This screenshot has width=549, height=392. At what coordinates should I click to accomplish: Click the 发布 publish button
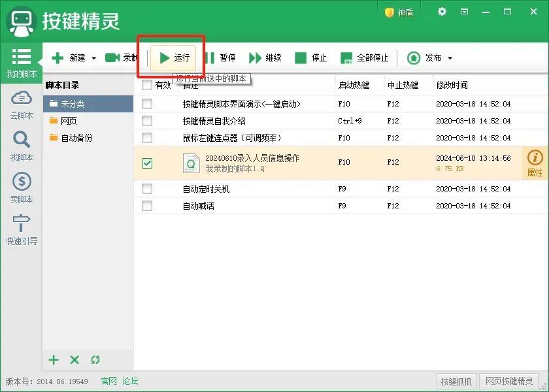pos(424,57)
